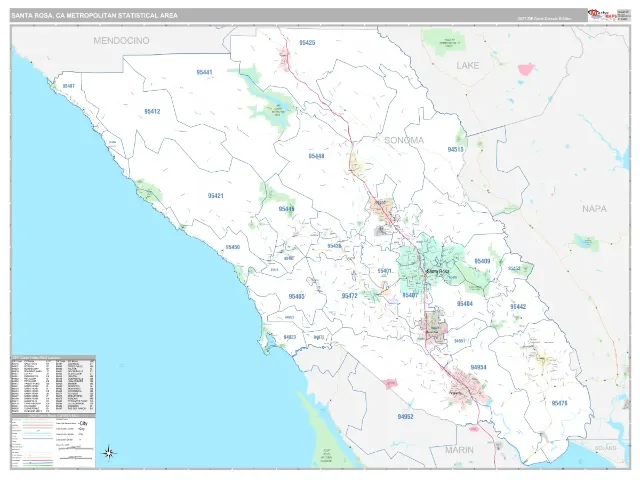
Task: Click ZIP code 95401 label
Action: click(384, 271)
